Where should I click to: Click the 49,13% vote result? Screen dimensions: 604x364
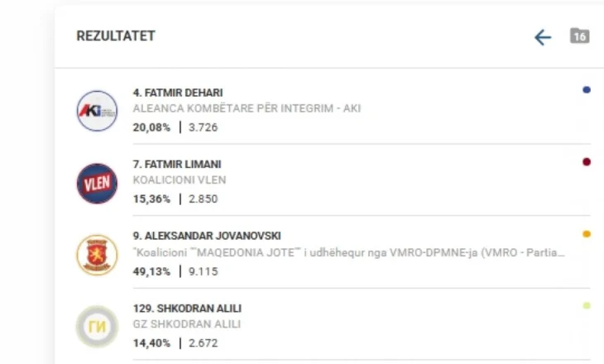tap(151, 269)
